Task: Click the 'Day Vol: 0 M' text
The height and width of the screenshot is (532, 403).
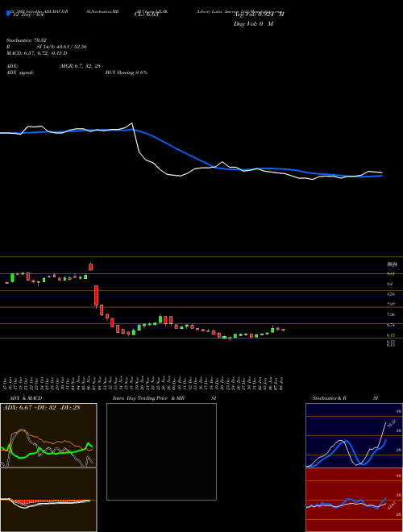Action: 253,24
